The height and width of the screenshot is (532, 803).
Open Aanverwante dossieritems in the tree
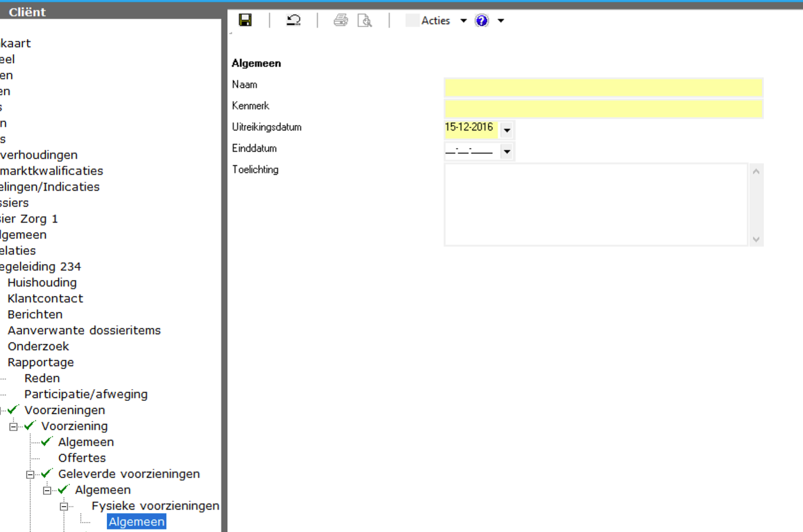tap(84, 331)
